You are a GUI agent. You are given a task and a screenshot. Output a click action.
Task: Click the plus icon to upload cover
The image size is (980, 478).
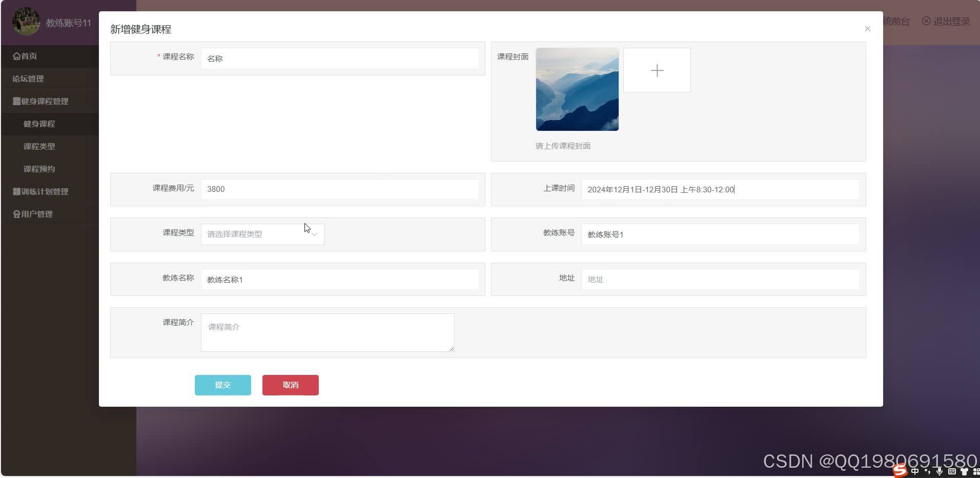[657, 70]
